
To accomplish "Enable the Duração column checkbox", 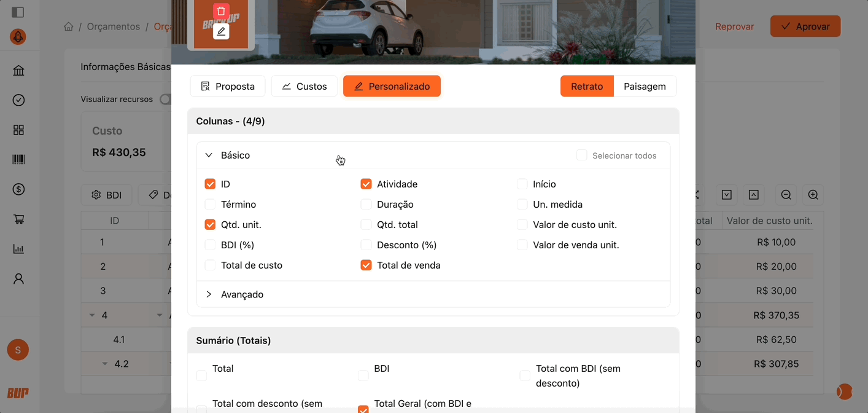I will click(x=366, y=205).
